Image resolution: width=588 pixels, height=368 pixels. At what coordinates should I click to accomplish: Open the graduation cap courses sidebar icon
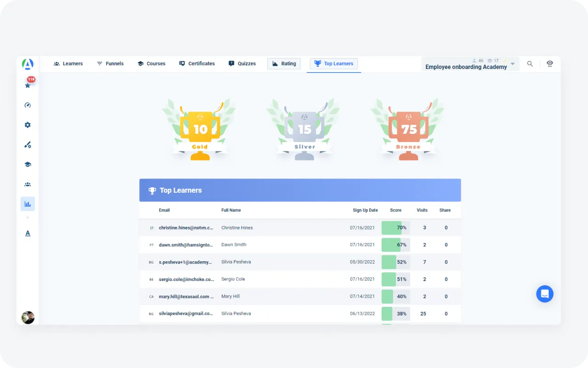point(28,165)
